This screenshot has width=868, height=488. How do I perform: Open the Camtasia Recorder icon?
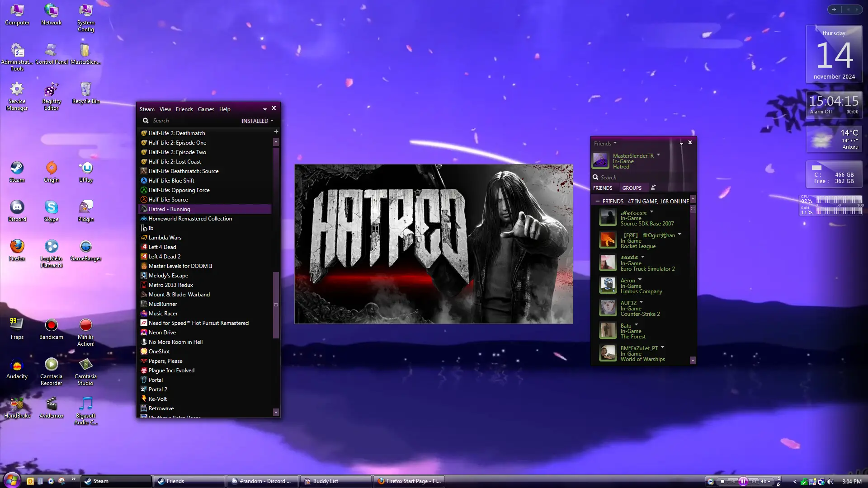(51, 372)
